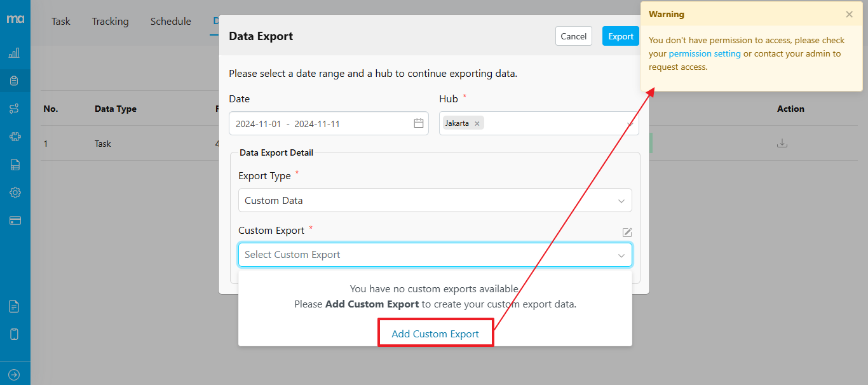
Task: Remove the Jakarta hub tag
Action: pyautogui.click(x=477, y=123)
